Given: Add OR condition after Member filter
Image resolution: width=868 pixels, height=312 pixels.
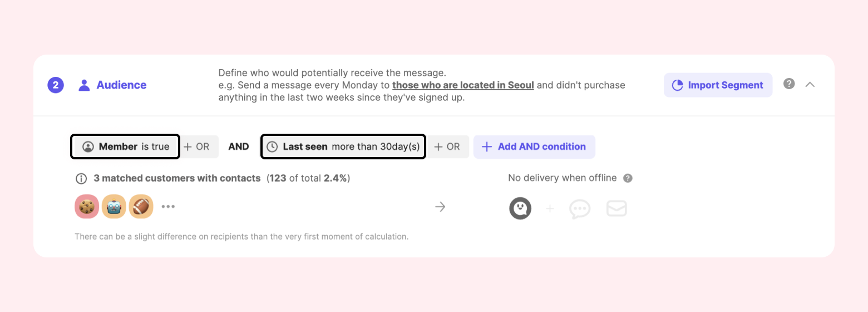Looking at the screenshot, I should (x=196, y=147).
